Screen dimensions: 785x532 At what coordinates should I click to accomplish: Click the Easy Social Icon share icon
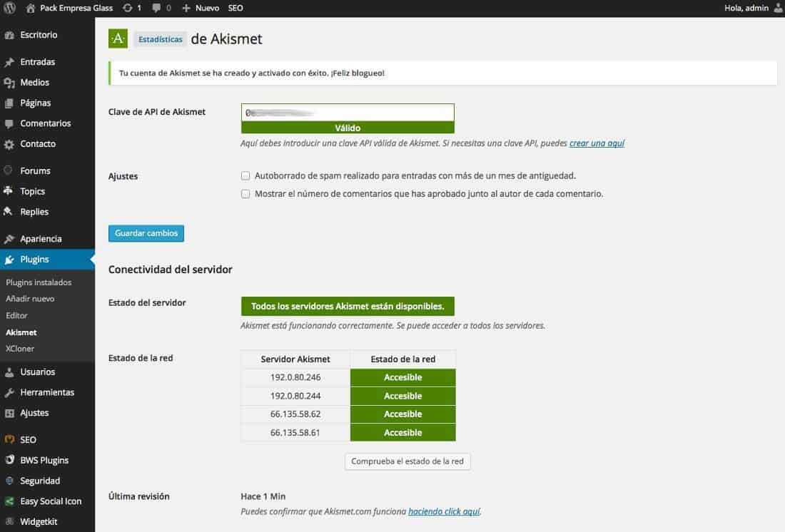9,501
